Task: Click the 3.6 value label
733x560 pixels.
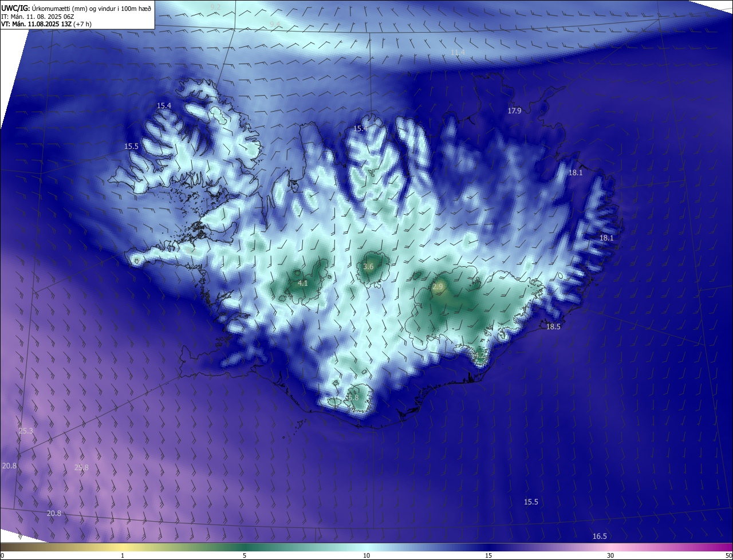Action: pyautogui.click(x=368, y=266)
